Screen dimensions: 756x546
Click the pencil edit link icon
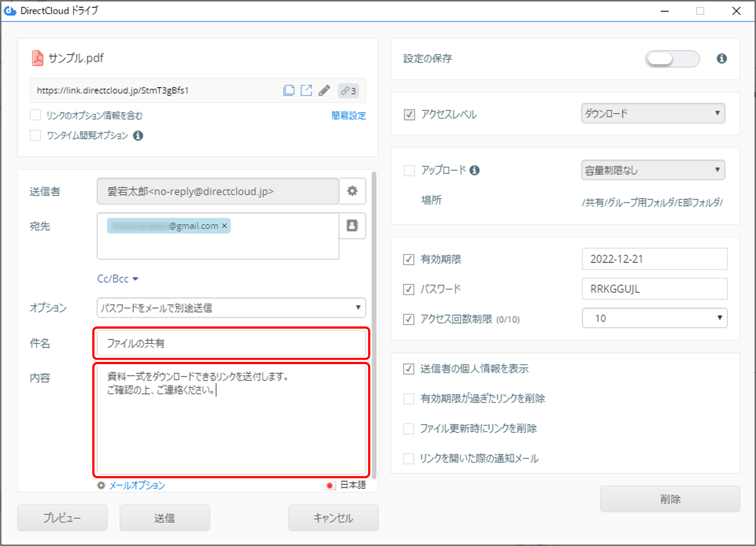click(324, 91)
